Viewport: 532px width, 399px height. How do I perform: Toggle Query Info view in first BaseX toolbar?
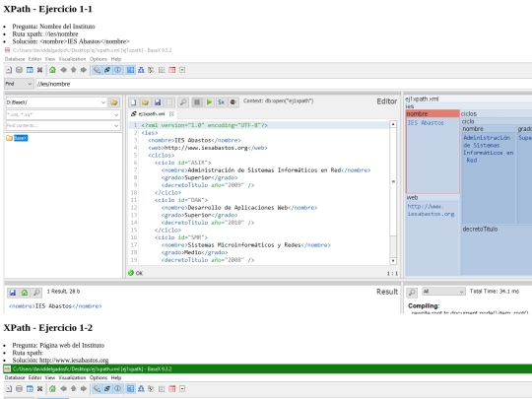pyautogui.click(x=117, y=70)
